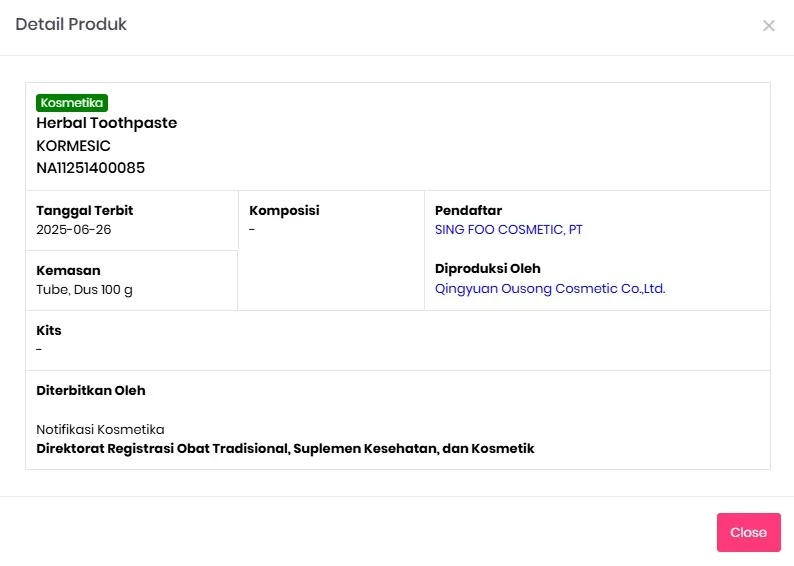Follow the Qingyuan Ousong Cosmetic Co.,Ltd. link
The image size is (794, 566).
(x=550, y=289)
